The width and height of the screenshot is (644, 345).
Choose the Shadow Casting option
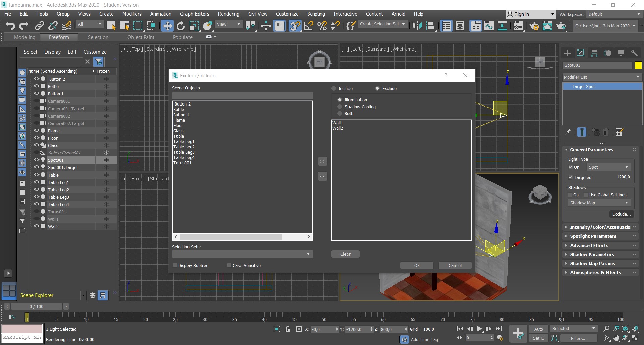coord(340,107)
